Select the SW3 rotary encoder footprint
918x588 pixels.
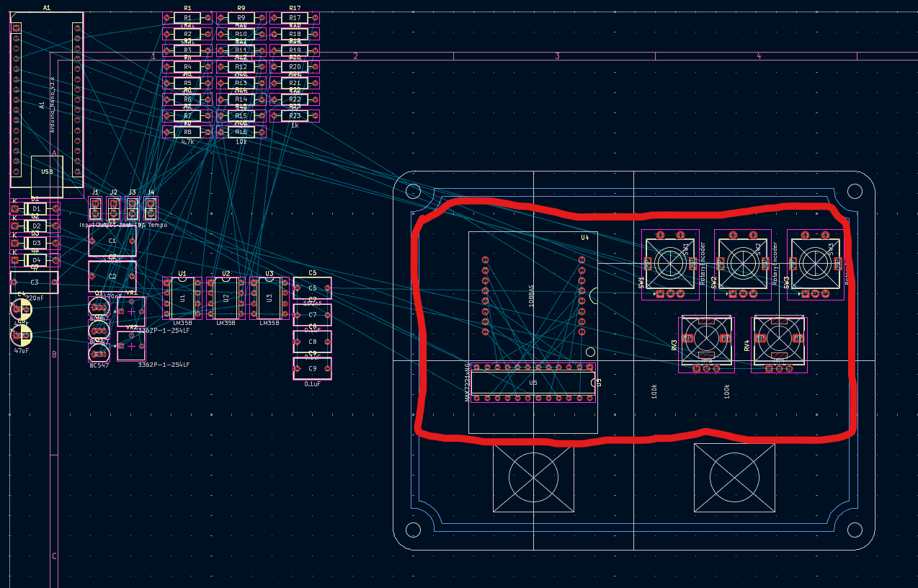pyautogui.click(x=816, y=263)
